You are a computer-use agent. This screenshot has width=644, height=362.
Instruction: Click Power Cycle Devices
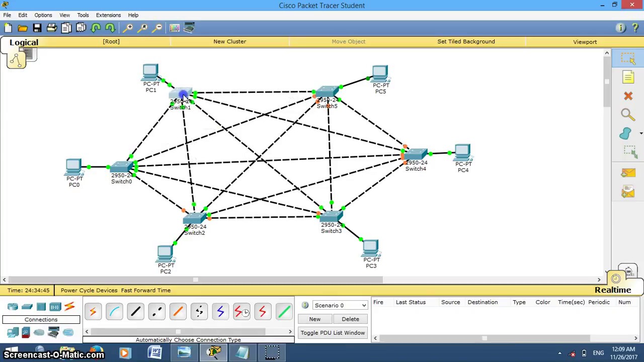click(89, 290)
